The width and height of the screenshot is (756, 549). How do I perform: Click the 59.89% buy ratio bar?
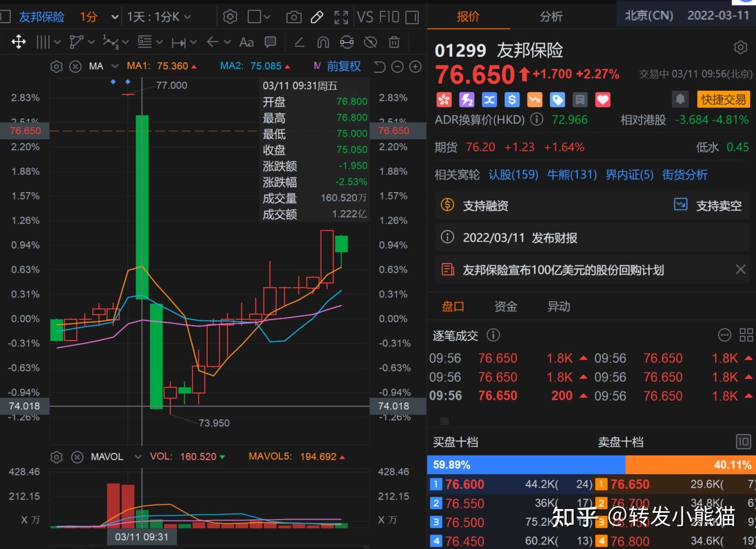point(526,465)
